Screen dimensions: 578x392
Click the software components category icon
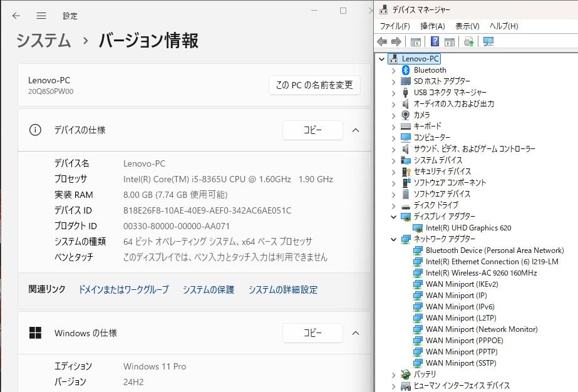coord(406,183)
